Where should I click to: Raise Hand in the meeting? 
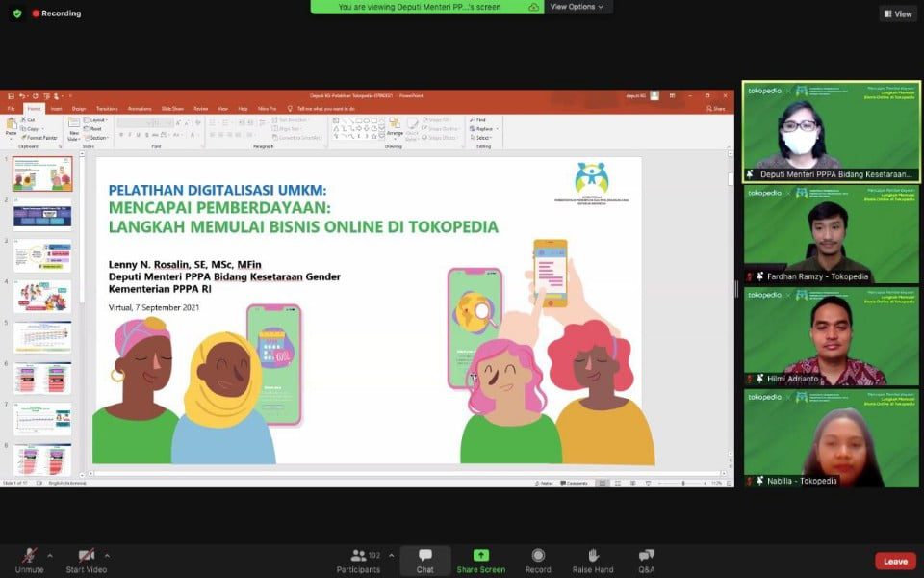pyautogui.click(x=593, y=556)
